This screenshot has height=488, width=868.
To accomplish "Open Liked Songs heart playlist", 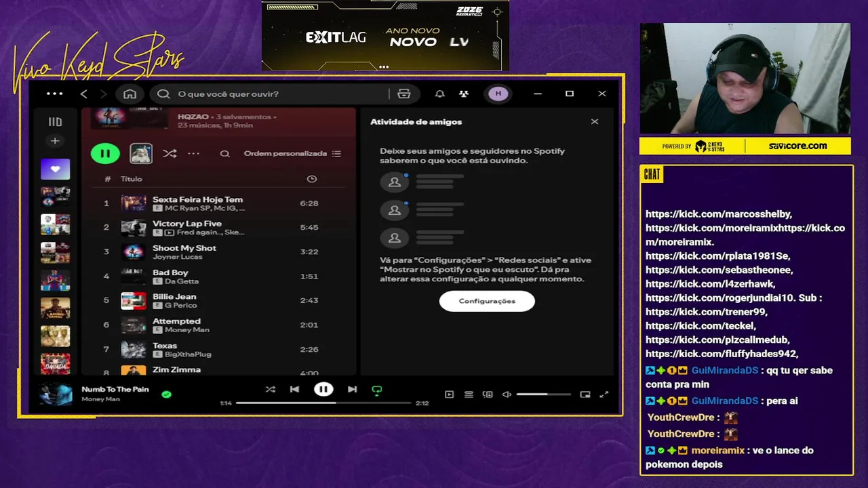I will coord(55,169).
